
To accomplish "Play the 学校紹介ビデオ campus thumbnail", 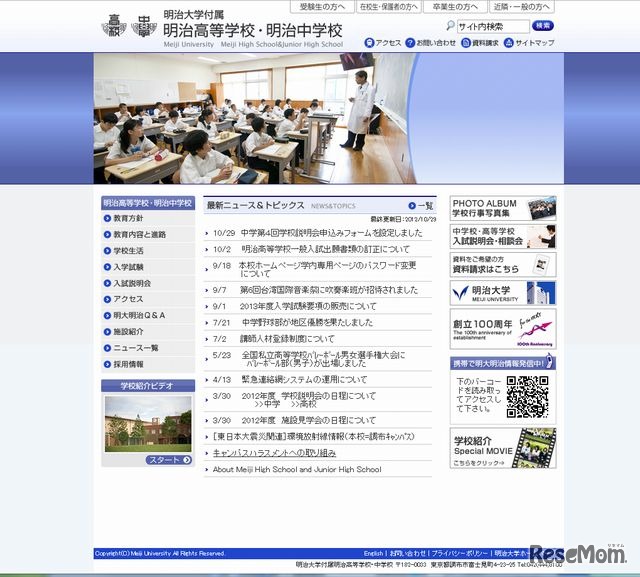I will point(148,424).
